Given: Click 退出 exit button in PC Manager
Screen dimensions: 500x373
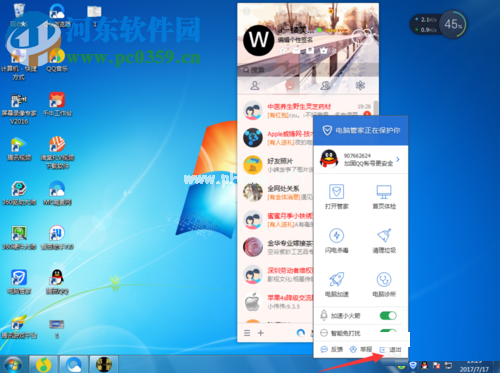Looking at the screenshot, I should pos(390,350).
